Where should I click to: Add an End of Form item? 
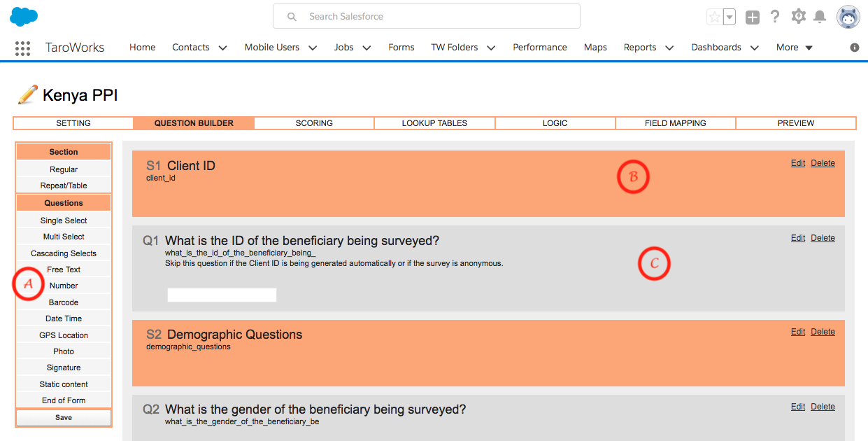64,400
